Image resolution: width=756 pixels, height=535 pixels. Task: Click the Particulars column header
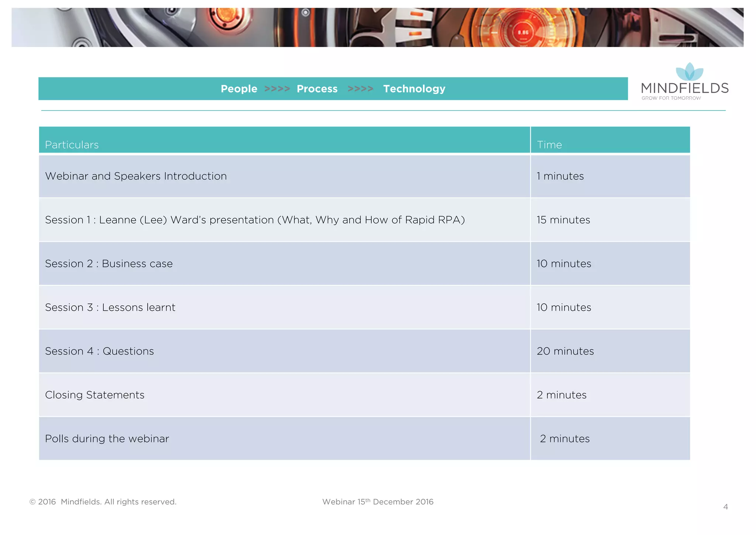[72, 145]
